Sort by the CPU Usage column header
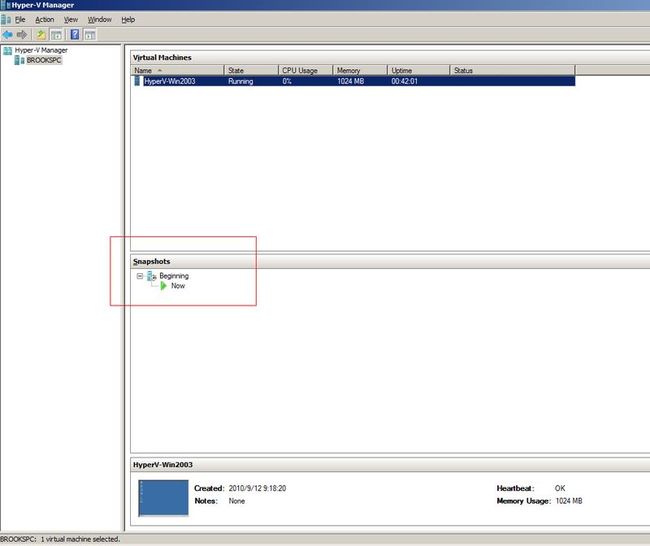The width and height of the screenshot is (650, 546). click(x=305, y=70)
